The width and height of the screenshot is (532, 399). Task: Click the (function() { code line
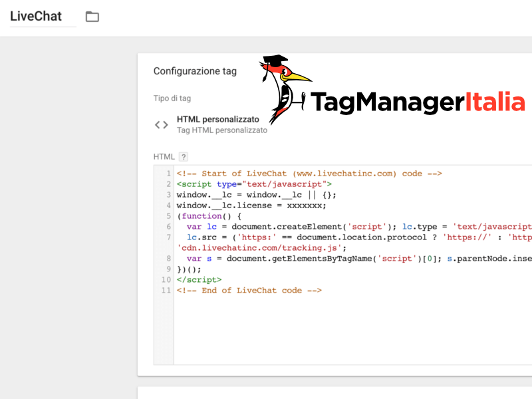point(209,216)
